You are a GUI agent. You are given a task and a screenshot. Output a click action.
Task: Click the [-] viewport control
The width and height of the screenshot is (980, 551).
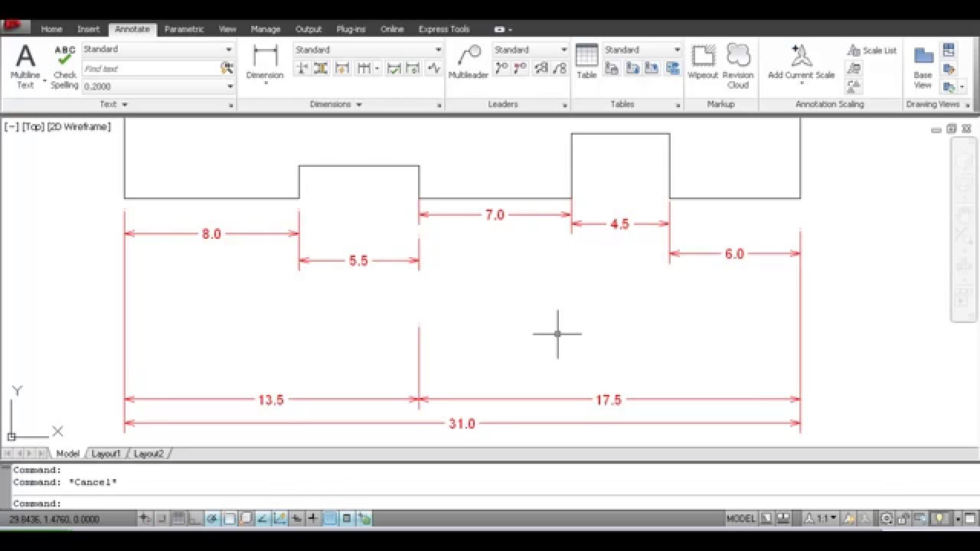tap(11, 126)
